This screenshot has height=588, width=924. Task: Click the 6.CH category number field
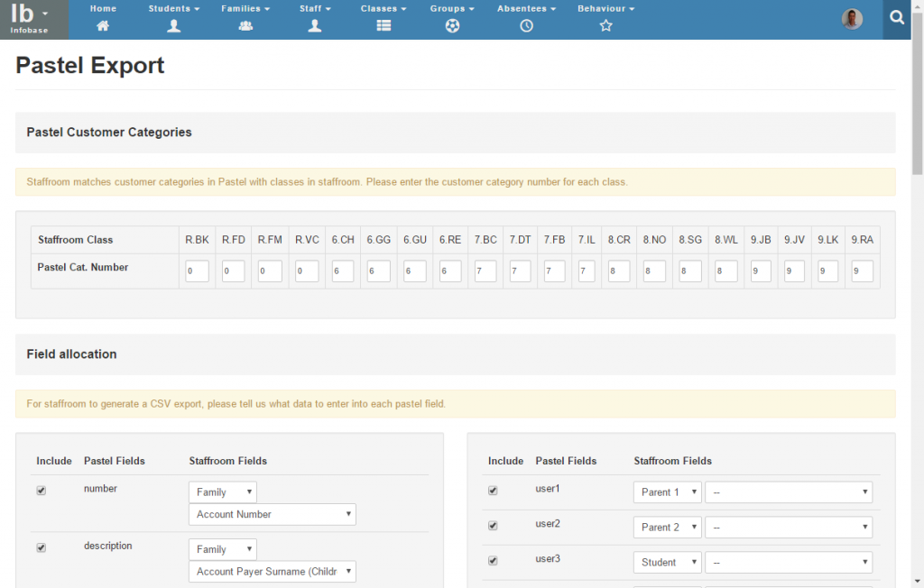343,271
